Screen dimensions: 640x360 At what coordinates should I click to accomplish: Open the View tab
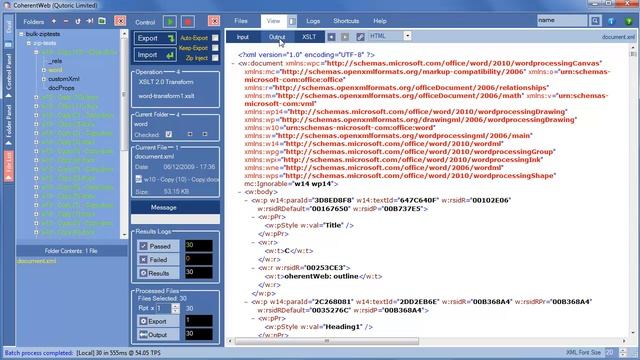click(x=273, y=21)
